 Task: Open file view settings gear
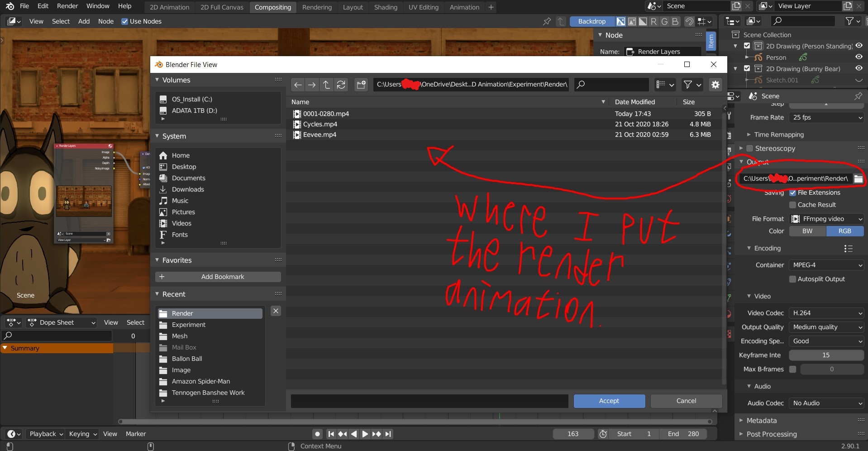point(715,85)
